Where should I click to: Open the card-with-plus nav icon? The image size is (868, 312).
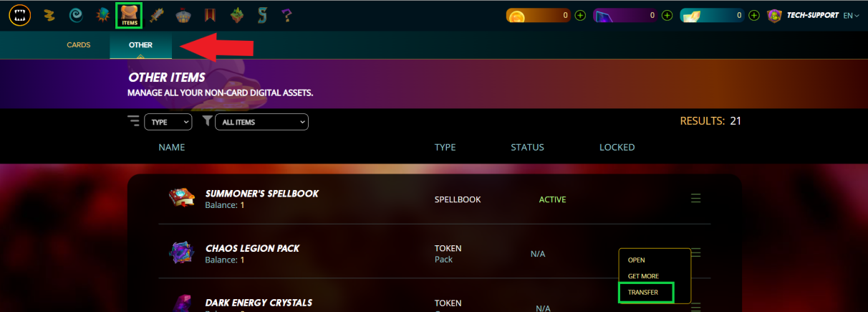click(x=103, y=14)
